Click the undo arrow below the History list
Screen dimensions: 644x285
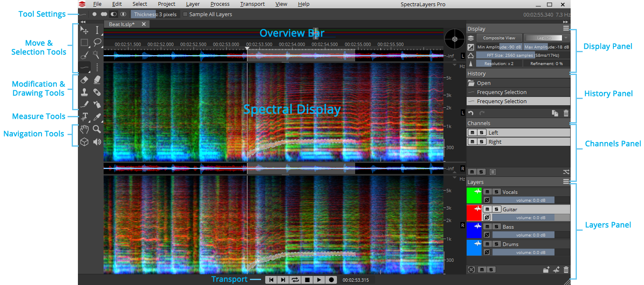(471, 113)
